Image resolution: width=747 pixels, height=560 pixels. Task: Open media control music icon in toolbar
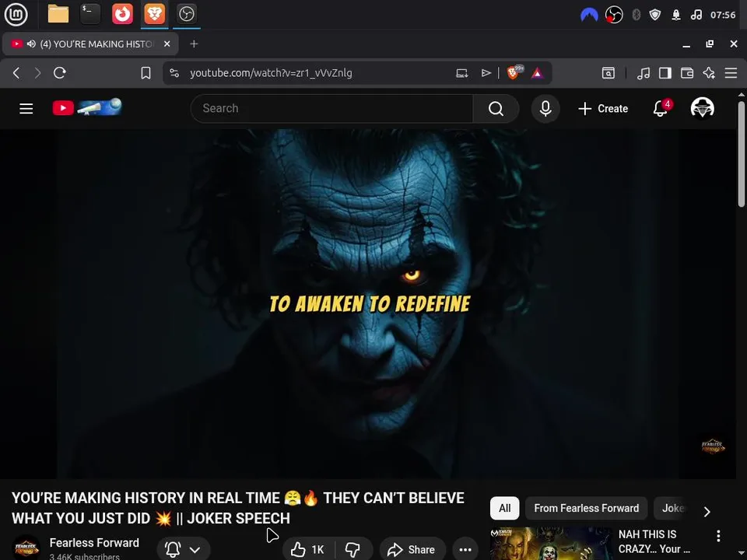(644, 73)
